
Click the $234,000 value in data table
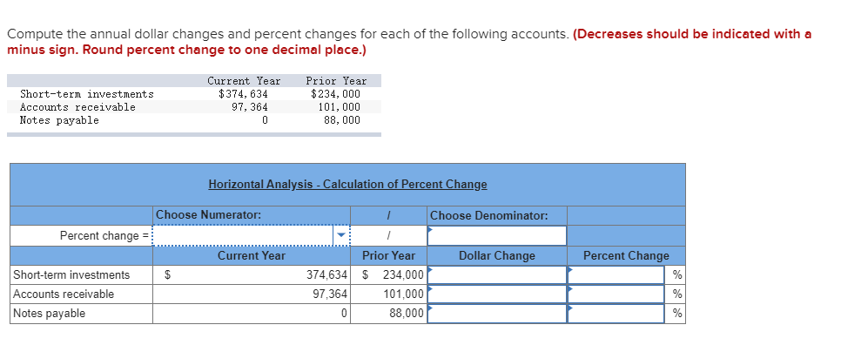335,94
